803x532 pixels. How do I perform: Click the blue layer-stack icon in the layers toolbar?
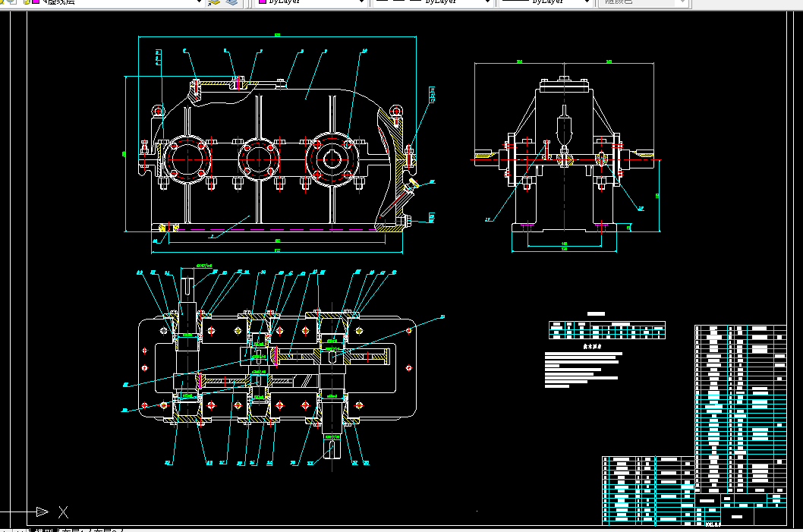coord(232,2)
